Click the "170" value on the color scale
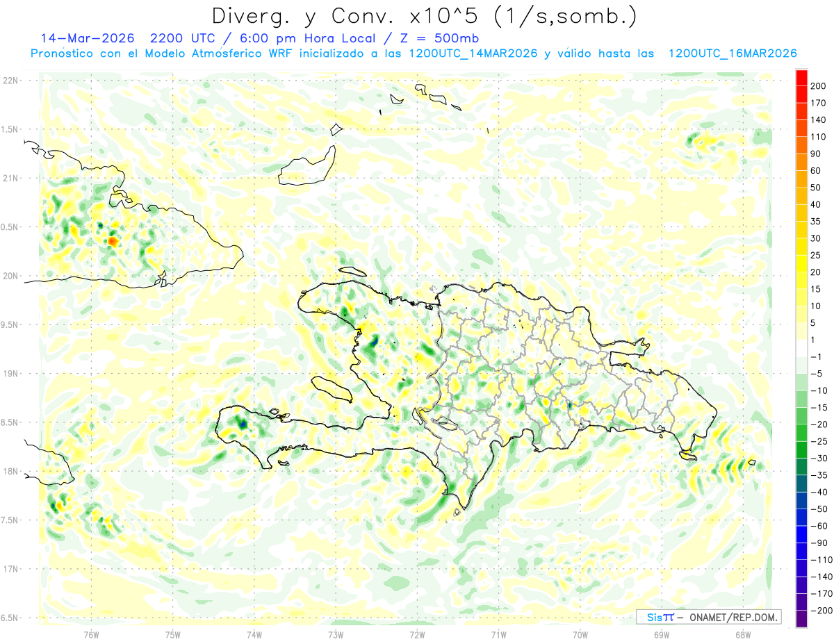The width and height of the screenshot is (834, 644). pyautogui.click(x=818, y=103)
